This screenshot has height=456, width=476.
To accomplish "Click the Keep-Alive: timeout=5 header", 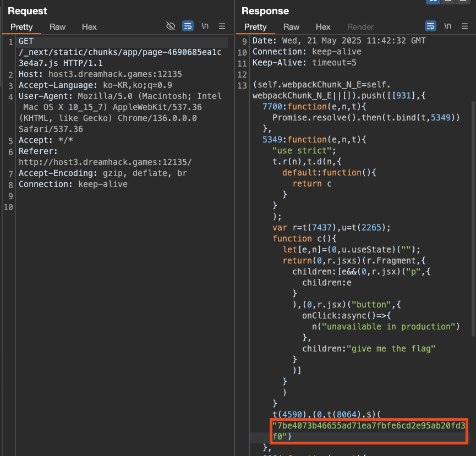I will [x=304, y=63].
